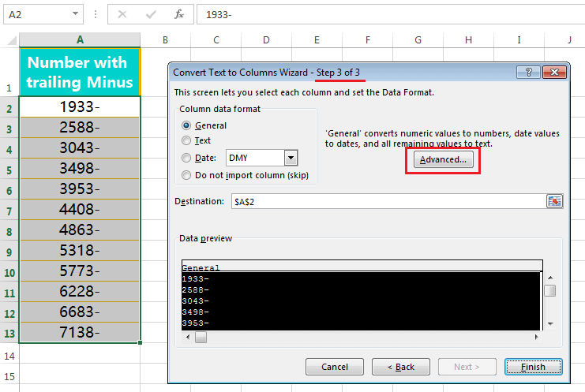Click cell containing 3953-

(80, 189)
